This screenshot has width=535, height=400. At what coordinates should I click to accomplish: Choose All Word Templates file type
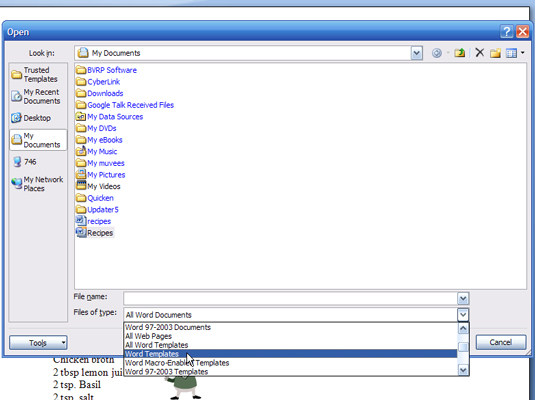coord(290,345)
